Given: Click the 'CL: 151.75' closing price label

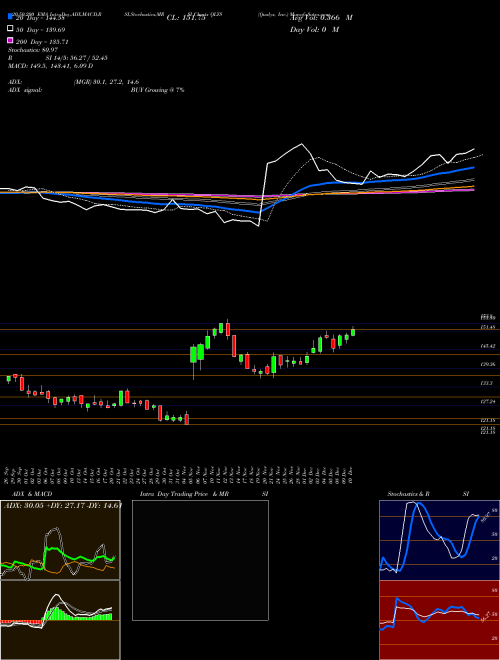Looking at the screenshot, I should tap(186, 18).
